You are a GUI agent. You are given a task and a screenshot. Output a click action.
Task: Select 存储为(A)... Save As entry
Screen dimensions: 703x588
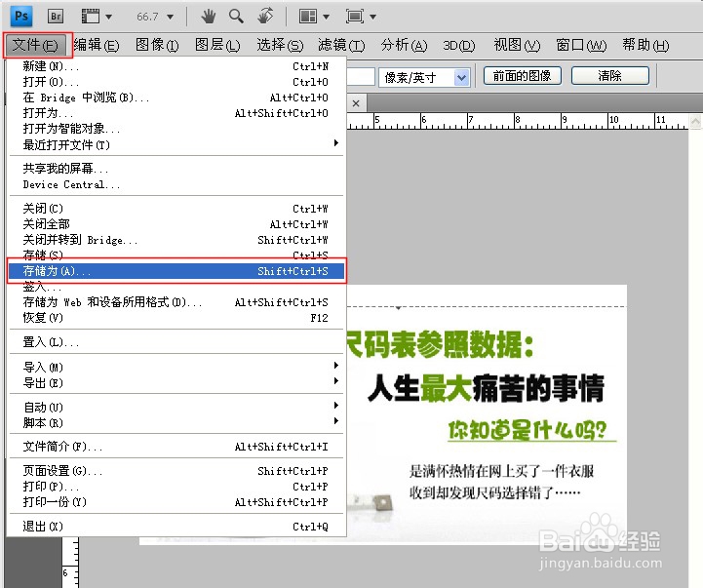point(176,271)
